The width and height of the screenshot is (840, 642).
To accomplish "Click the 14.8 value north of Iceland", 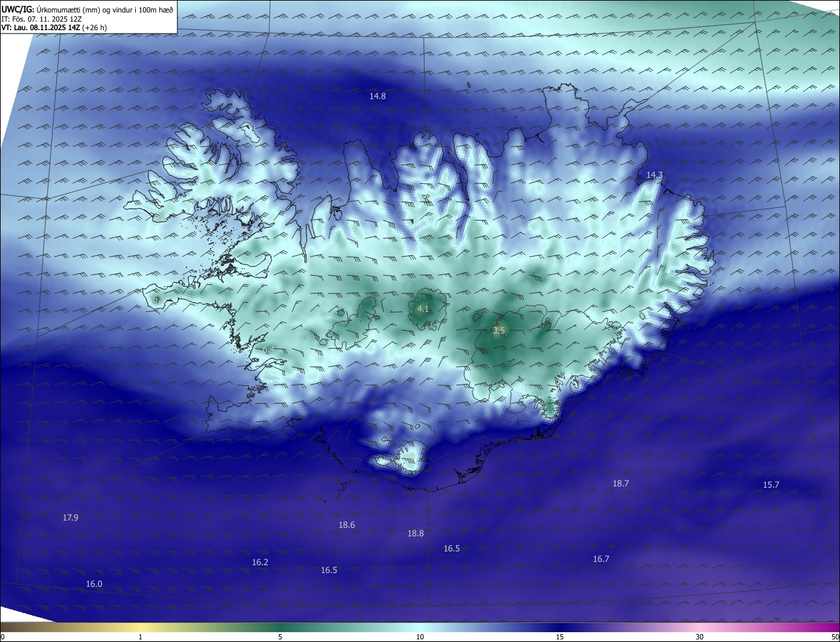I will click(x=377, y=96).
